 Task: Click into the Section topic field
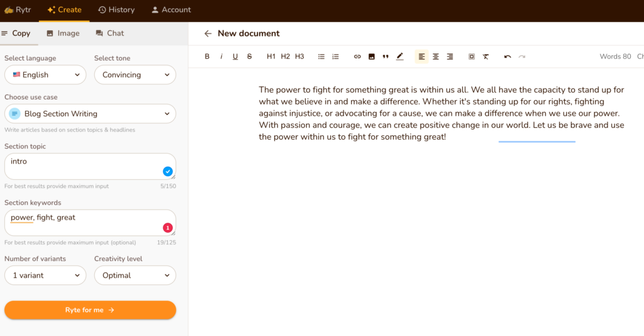pos(90,166)
